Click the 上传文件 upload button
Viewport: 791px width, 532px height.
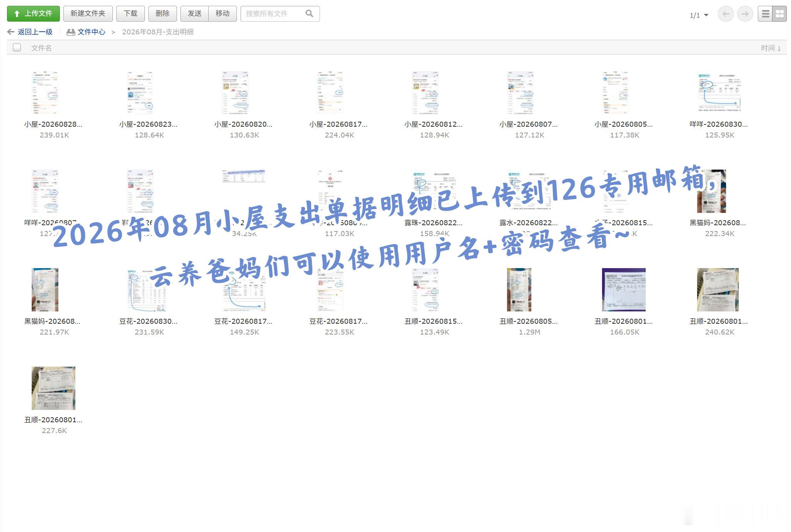(x=33, y=14)
